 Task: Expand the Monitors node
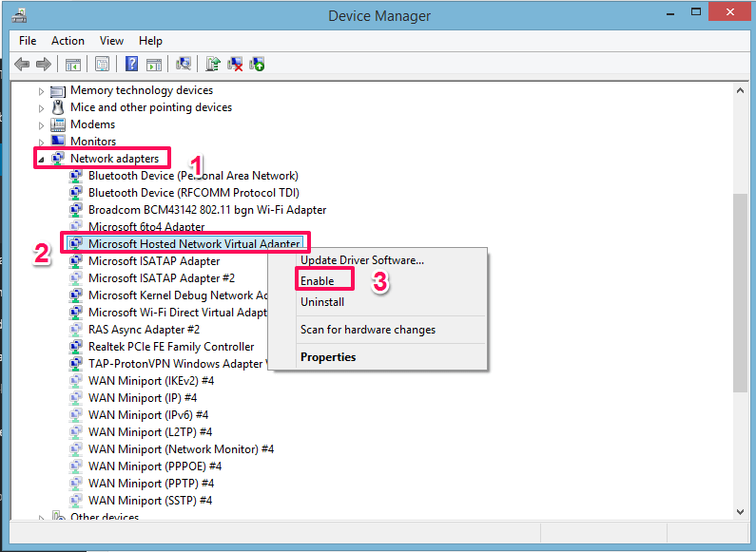[x=42, y=143]
